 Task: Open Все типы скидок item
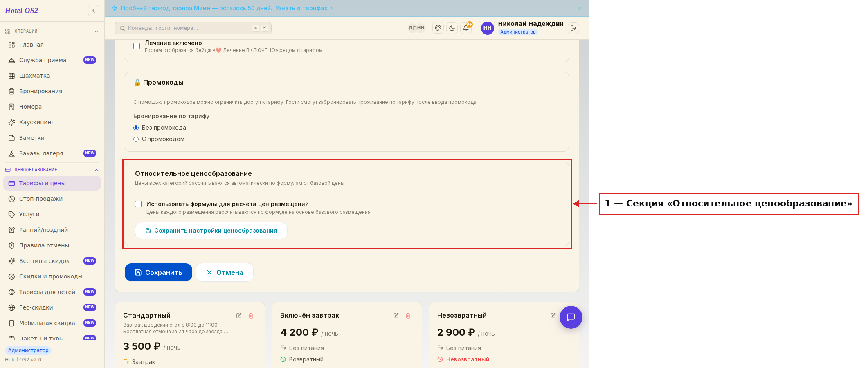click(52, 261)
